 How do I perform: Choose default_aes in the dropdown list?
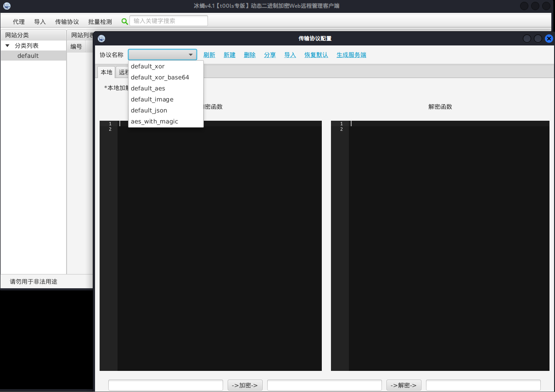pos(148,89)
